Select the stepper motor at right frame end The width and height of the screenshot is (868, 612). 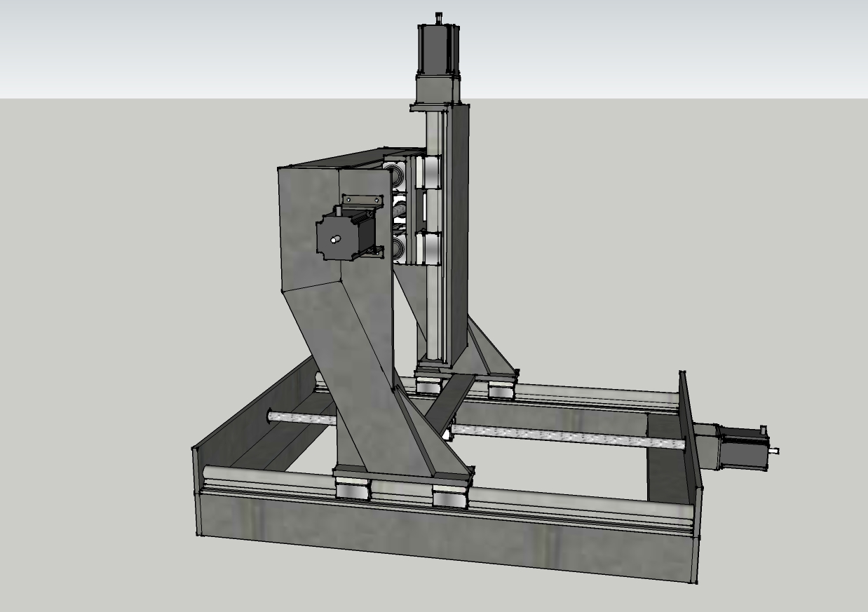click(742, 446)
